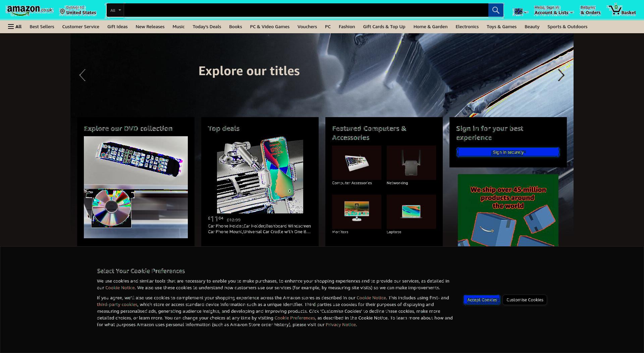Select Books in the navigation bar
The height and width of the screenshot is (353, 644).
[x=235, y=27]
